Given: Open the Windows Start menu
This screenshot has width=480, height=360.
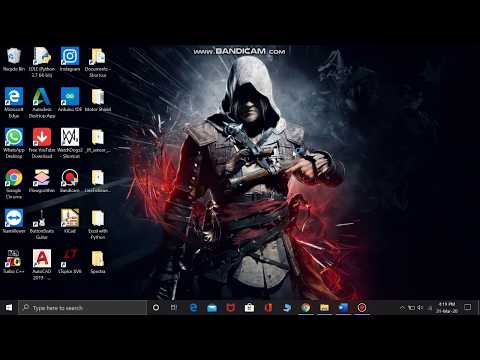Looking at the screenshot, I should coord(9,308).
